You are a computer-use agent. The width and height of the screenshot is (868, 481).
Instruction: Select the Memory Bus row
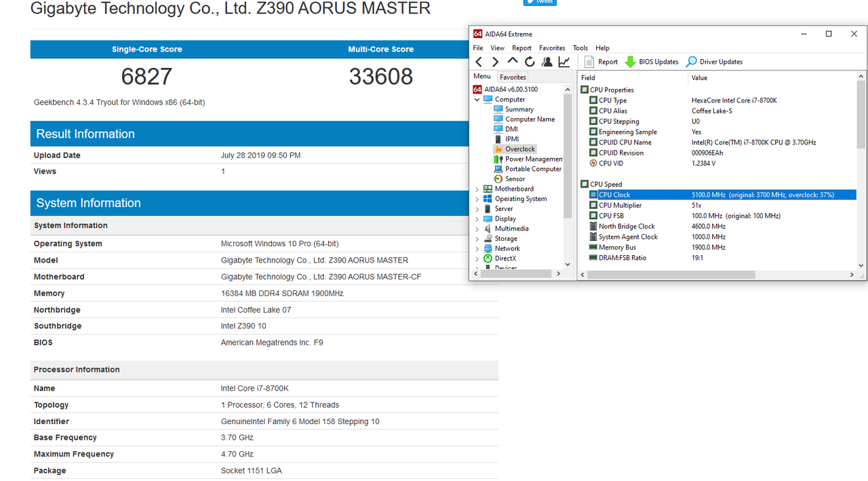pyautogui.click(x=719, y=248)
